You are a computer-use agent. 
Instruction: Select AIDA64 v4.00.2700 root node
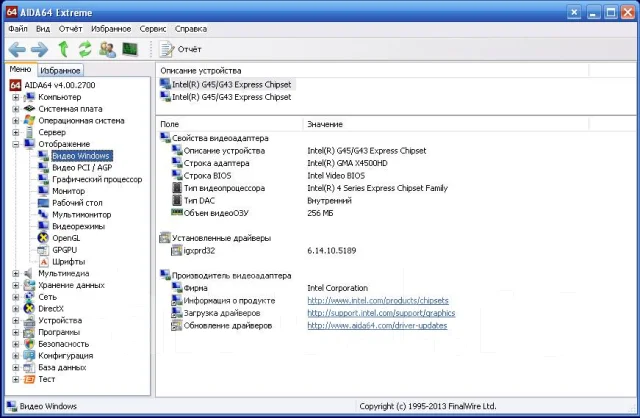tap(60, 85)
